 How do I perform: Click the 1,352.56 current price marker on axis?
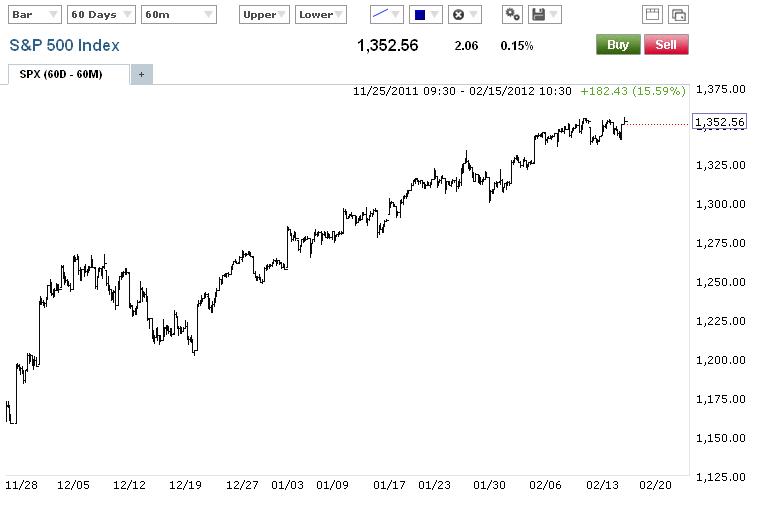719,122
